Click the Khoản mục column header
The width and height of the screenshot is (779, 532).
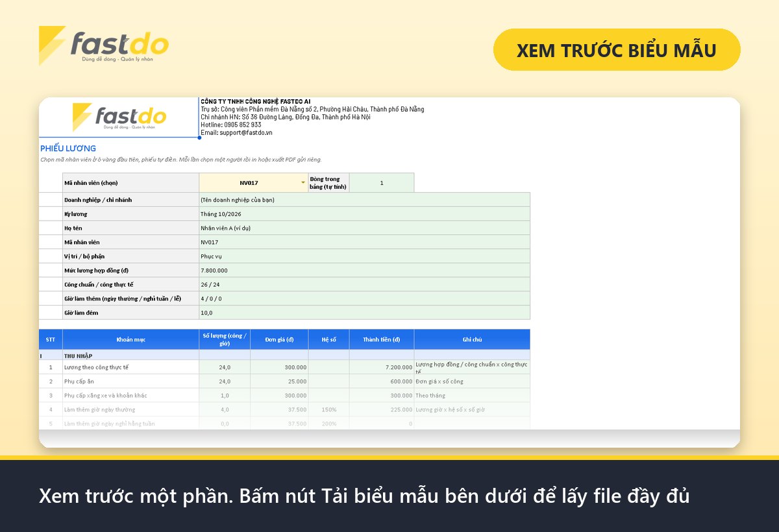130,339
